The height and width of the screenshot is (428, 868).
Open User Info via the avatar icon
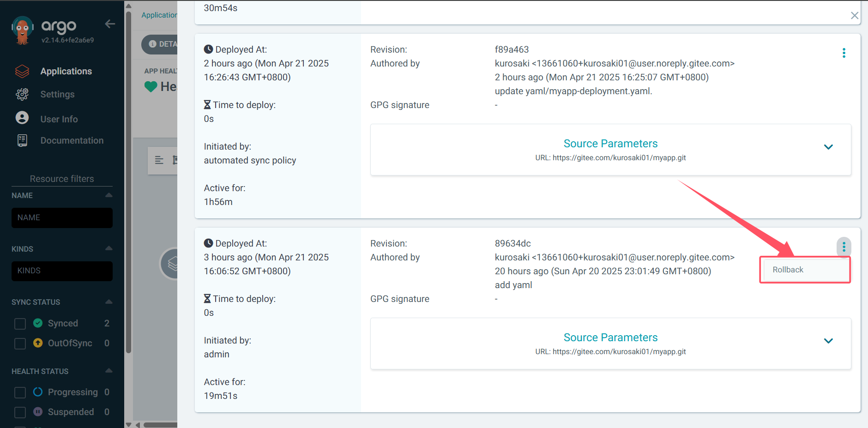tap(22, 118)
